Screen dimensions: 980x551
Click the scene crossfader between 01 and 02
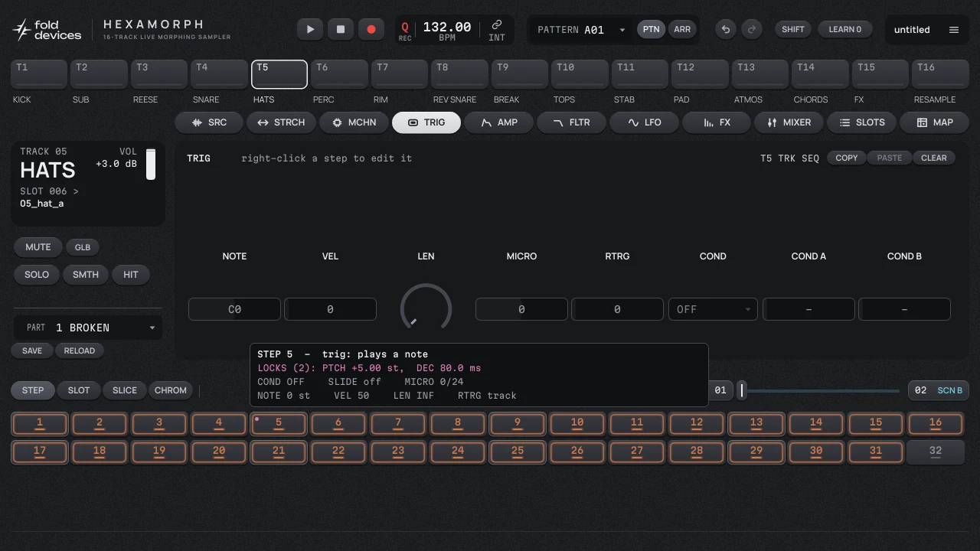point(818,390)
